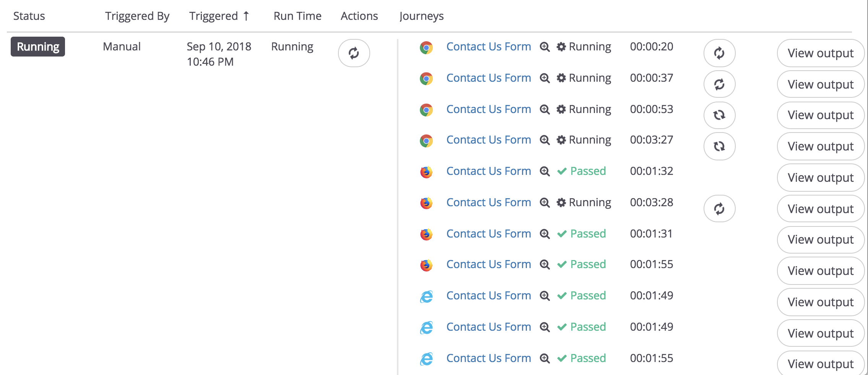Re-run the Chrome journey showing 00:00:20

(x=719, y=53)
